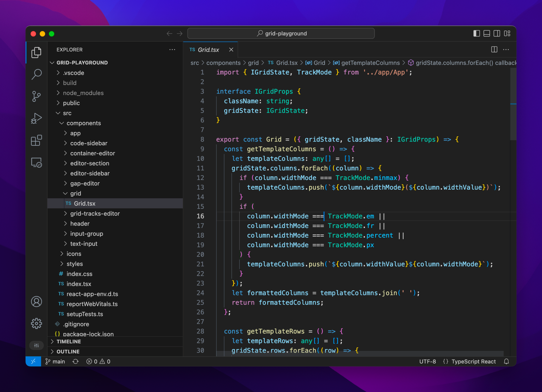
Task: Click the grid-playground command center search
Action: 281,33
